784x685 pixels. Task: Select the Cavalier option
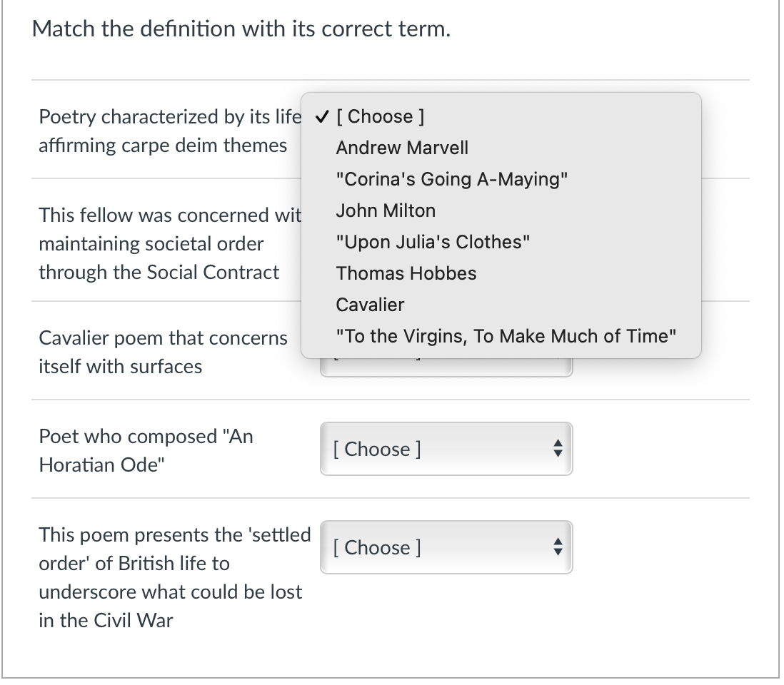(370, 305)
